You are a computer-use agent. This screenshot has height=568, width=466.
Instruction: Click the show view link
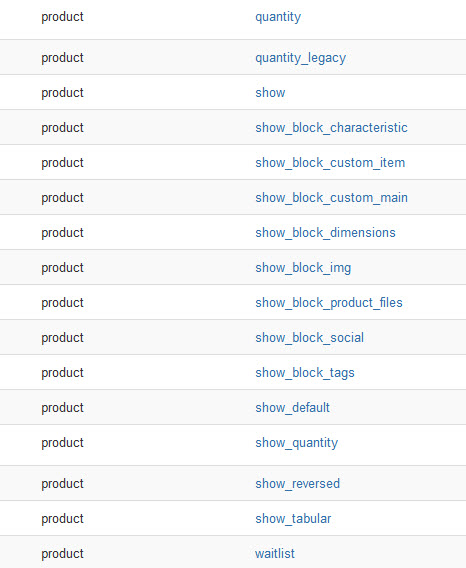270,93
